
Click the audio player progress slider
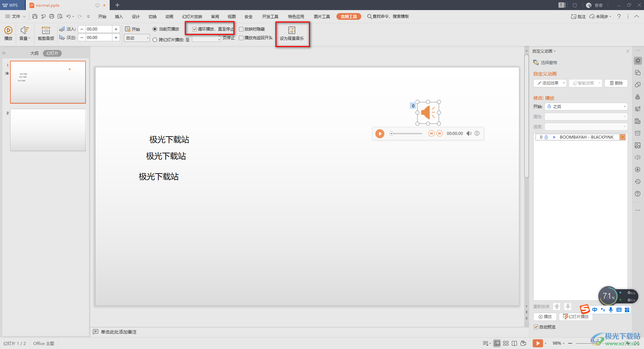(406, 134)
